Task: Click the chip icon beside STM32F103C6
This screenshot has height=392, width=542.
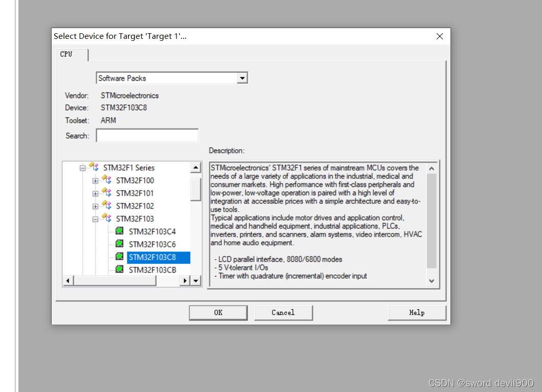Action: (120, 243)
